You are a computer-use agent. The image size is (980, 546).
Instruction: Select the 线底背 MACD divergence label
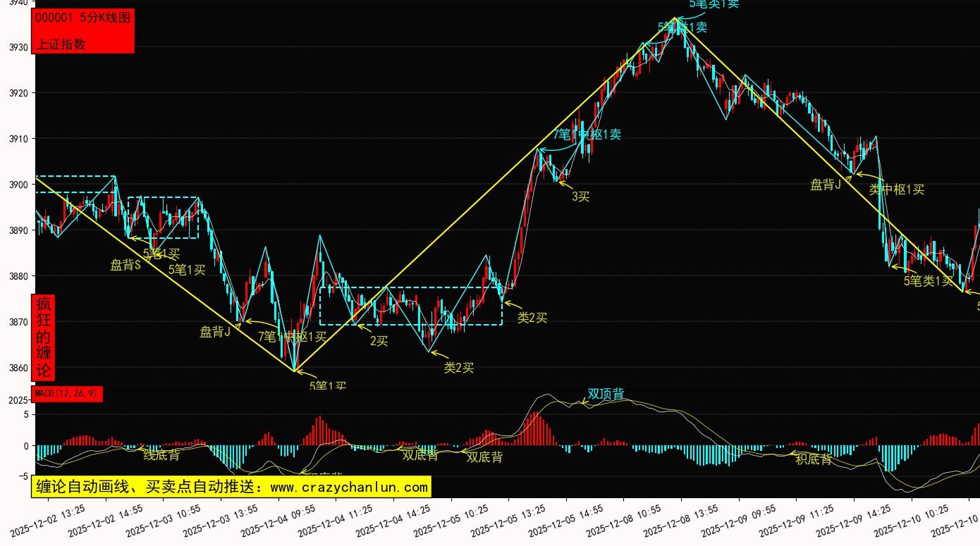(161, 455)
